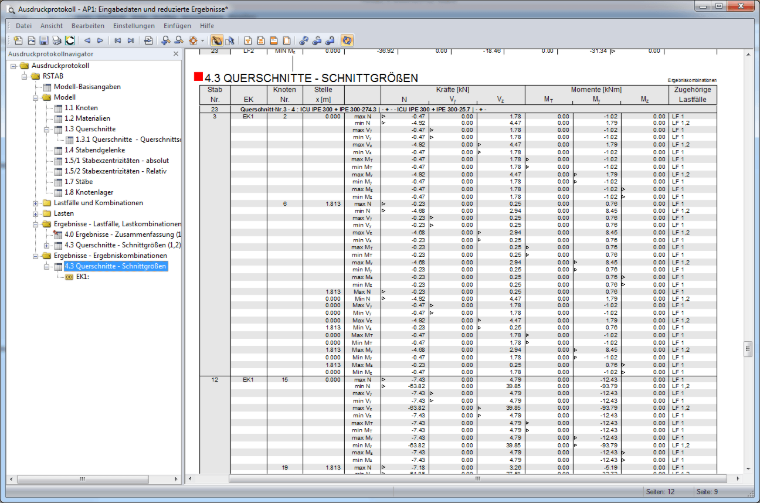Collapse Ergebnisse - Ergebniskombinationen folder

(35, 256)
